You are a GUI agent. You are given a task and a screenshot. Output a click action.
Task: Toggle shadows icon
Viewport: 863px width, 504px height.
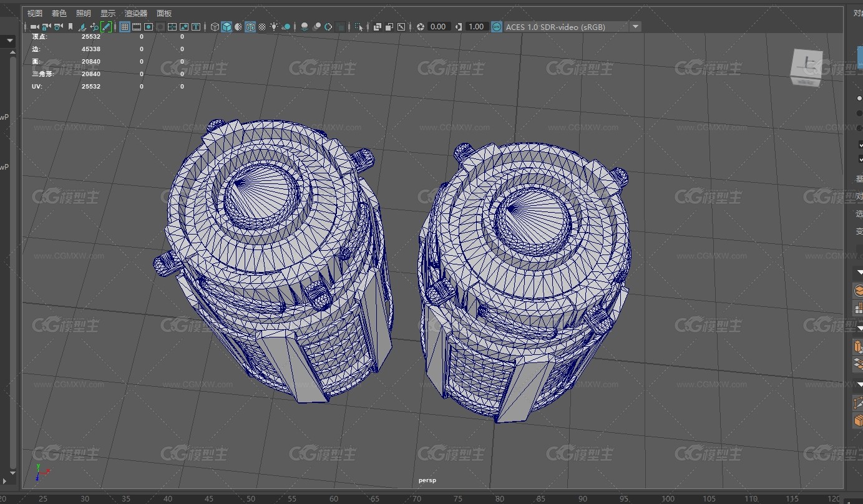(286, 27)
